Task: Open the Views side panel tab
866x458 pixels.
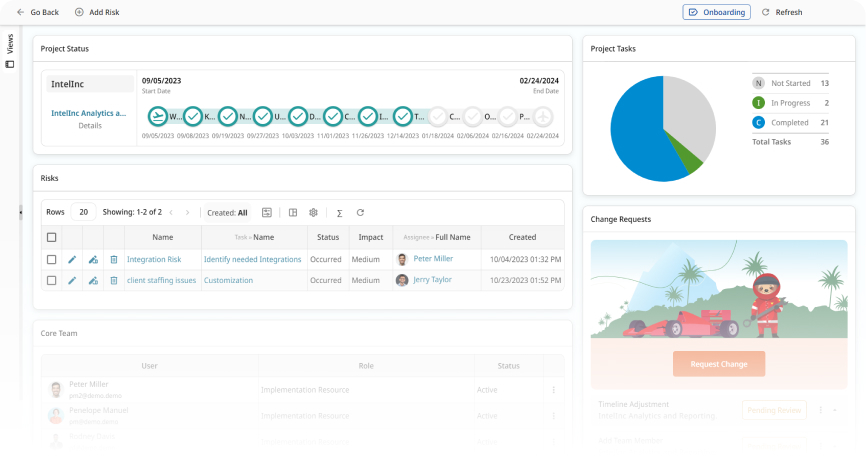Action: click(10, 51)
